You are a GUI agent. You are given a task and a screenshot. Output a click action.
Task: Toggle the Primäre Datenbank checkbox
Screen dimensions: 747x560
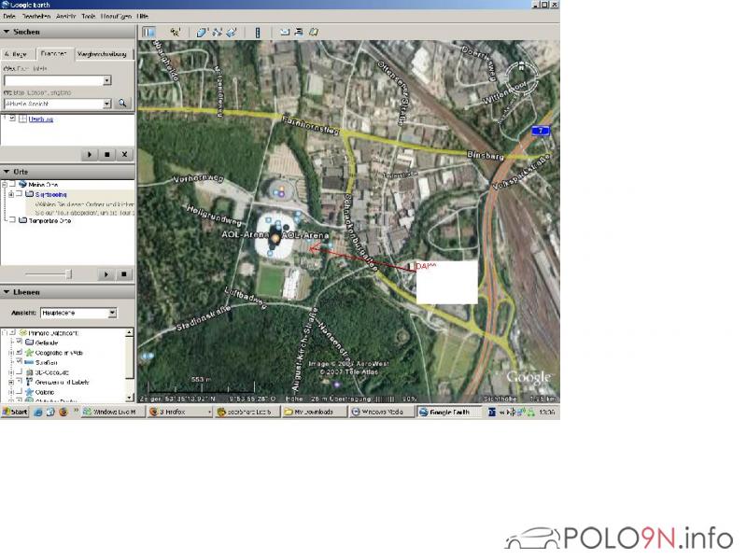(x=12, y=332)
